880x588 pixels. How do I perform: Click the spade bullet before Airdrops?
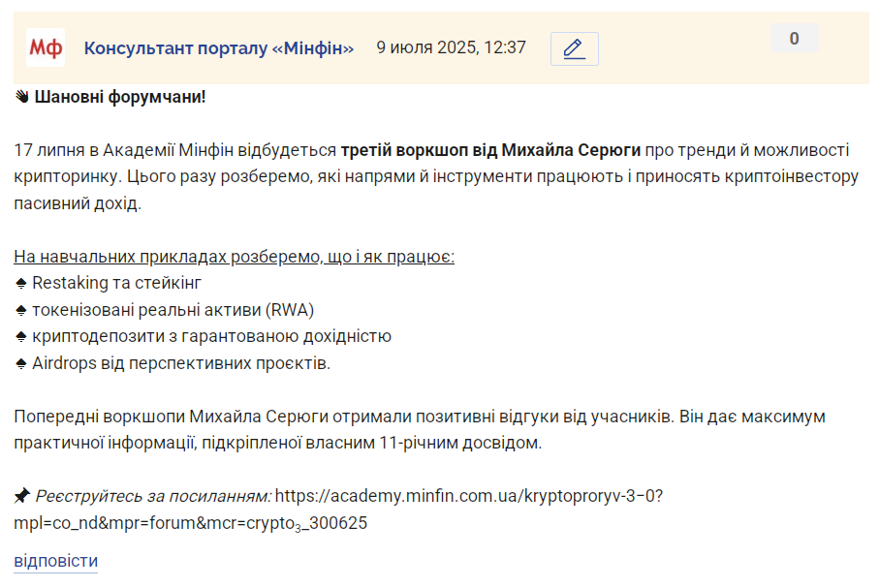click(x=20, y=363)
